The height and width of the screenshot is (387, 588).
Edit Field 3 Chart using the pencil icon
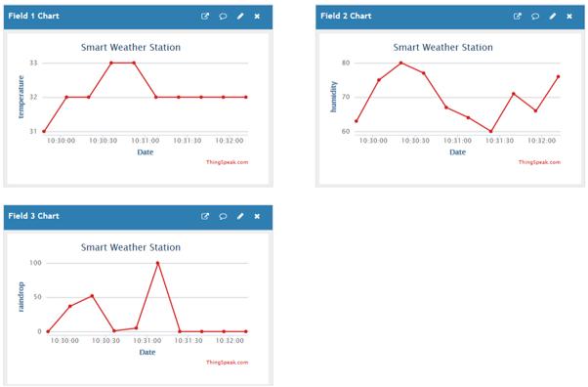[240, 216]
